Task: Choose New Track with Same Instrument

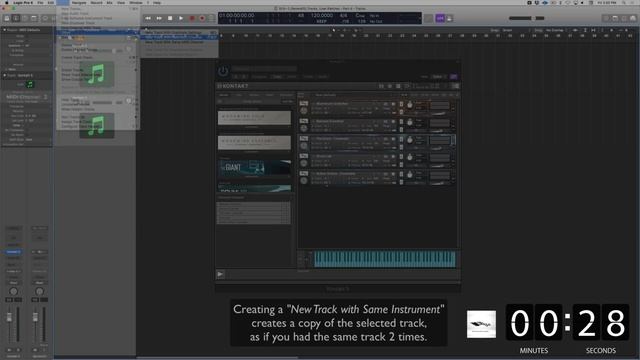Action: (x=179, y=37)
